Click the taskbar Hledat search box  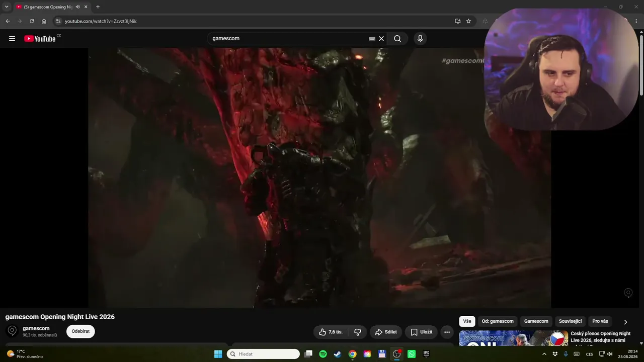pyautogui.click(x=263, y=354)
